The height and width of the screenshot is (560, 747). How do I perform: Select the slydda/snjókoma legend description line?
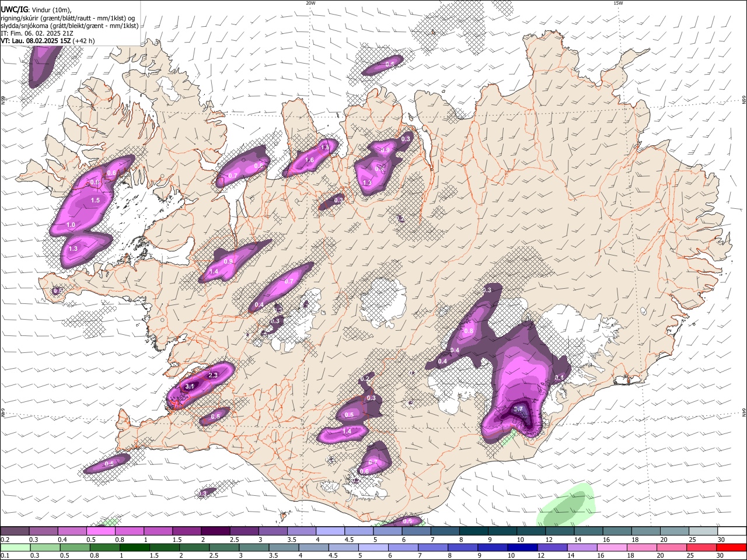(x=69, y=26)
